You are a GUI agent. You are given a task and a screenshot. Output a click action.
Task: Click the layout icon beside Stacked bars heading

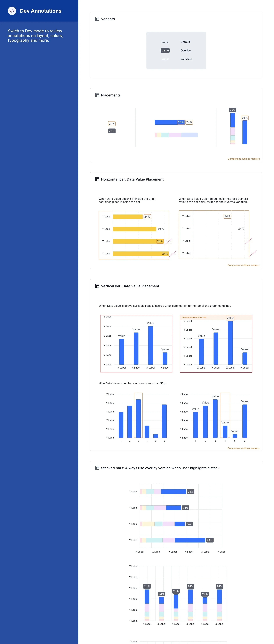coord(97,468)
